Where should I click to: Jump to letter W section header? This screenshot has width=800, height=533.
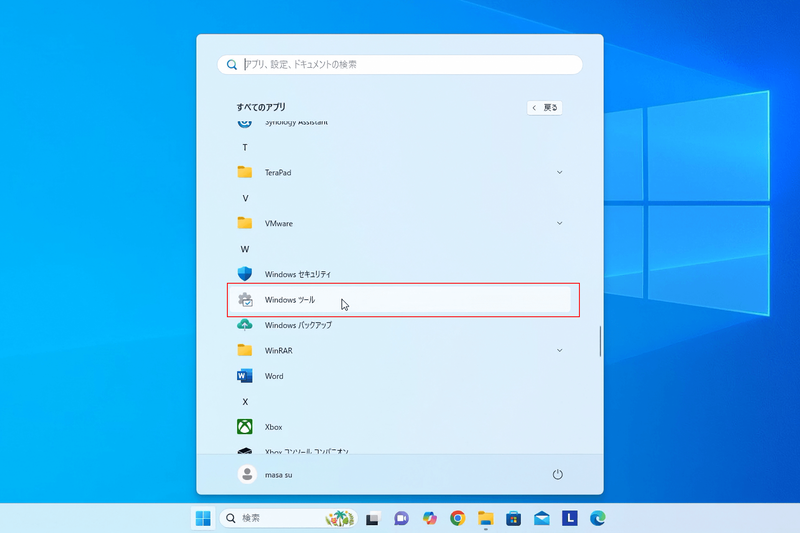coord(245,249)
